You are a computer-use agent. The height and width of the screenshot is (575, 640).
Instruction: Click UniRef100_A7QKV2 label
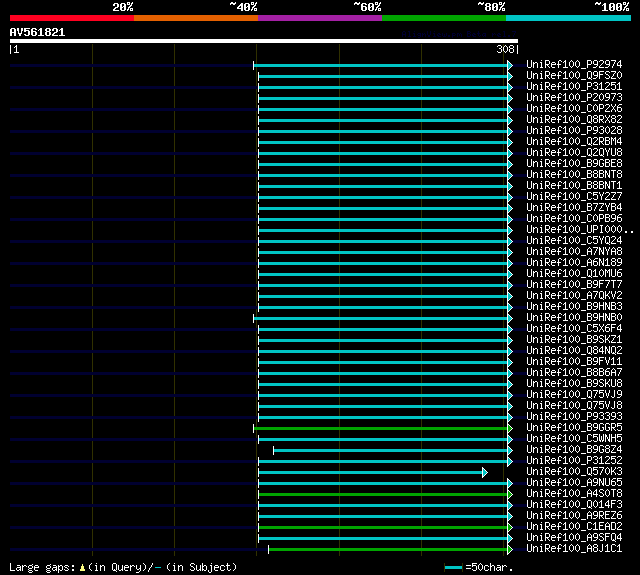click(x=574, y=296)
